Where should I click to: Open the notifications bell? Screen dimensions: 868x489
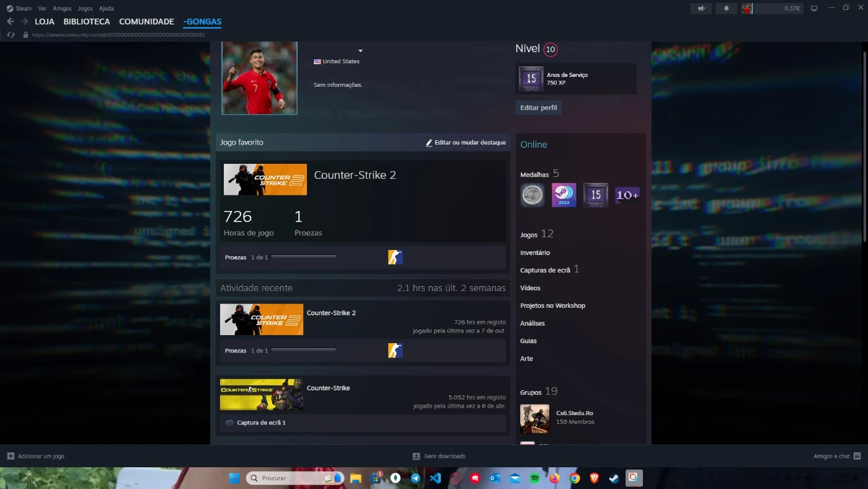click(726, 8)
